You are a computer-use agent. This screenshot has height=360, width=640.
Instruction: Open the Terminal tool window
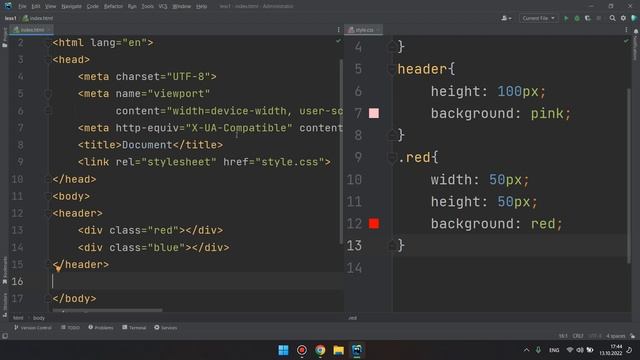coord(134,328)
